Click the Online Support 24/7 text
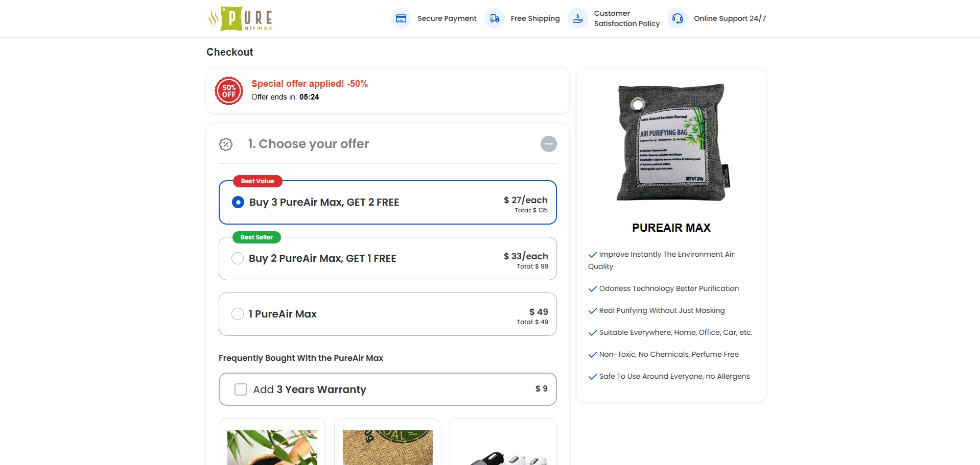Screen dimensions: 980x465 tap(730, 18)
